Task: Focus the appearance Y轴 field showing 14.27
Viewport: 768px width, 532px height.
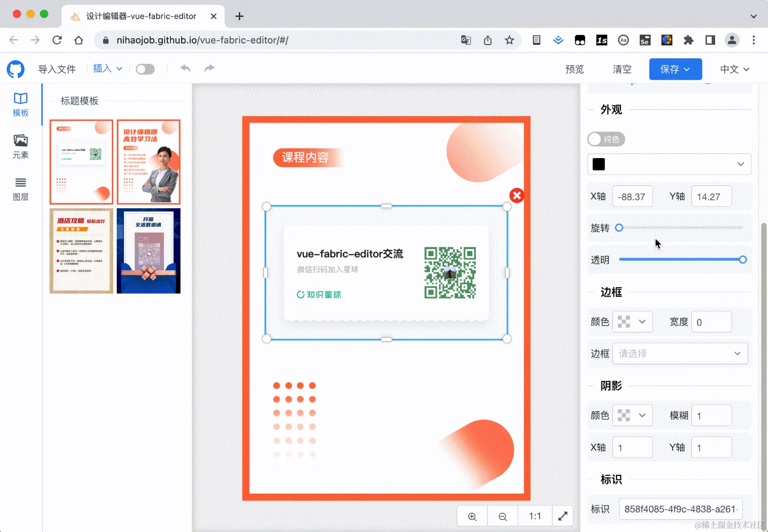Action: [x=711, y=197]
